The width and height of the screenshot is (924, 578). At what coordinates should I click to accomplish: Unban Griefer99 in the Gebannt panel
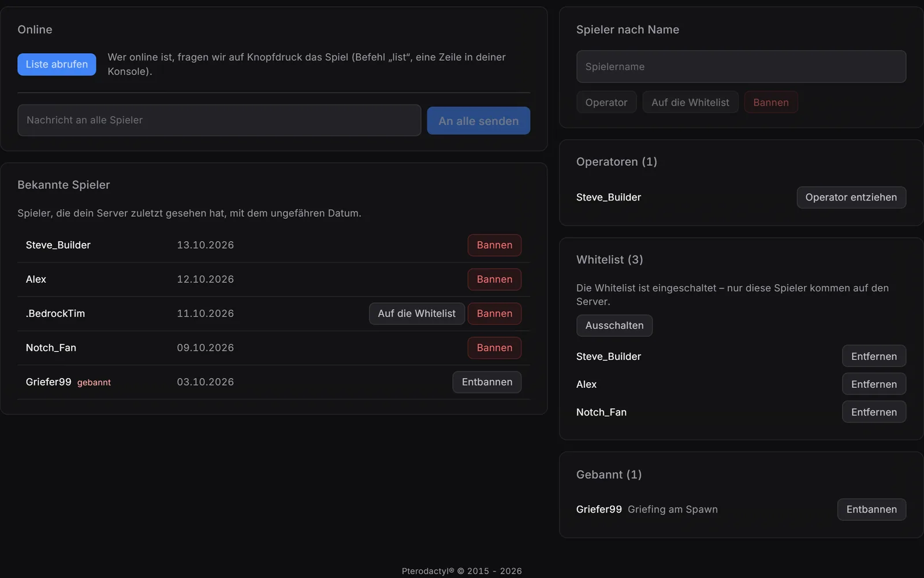pos(871,509)
